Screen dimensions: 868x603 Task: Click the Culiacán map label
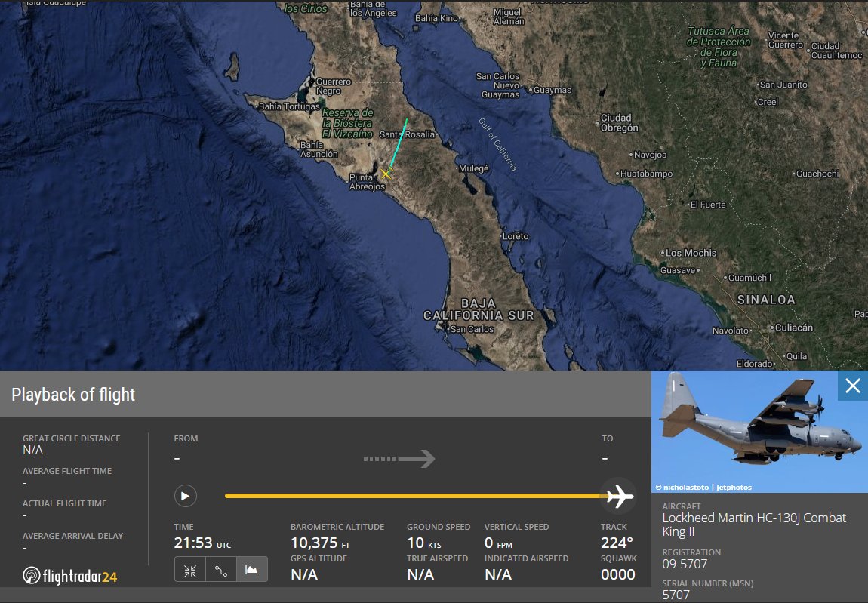coord(793,328)
